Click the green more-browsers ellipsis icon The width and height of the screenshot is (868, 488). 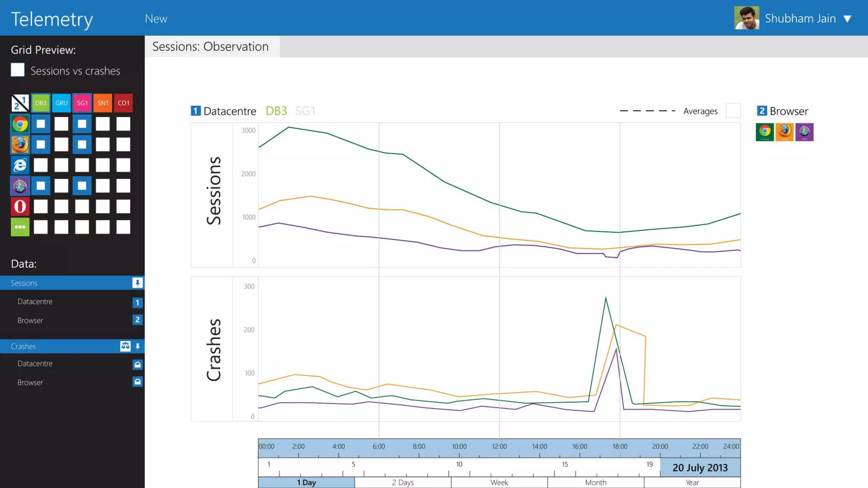tap(20, 227)
